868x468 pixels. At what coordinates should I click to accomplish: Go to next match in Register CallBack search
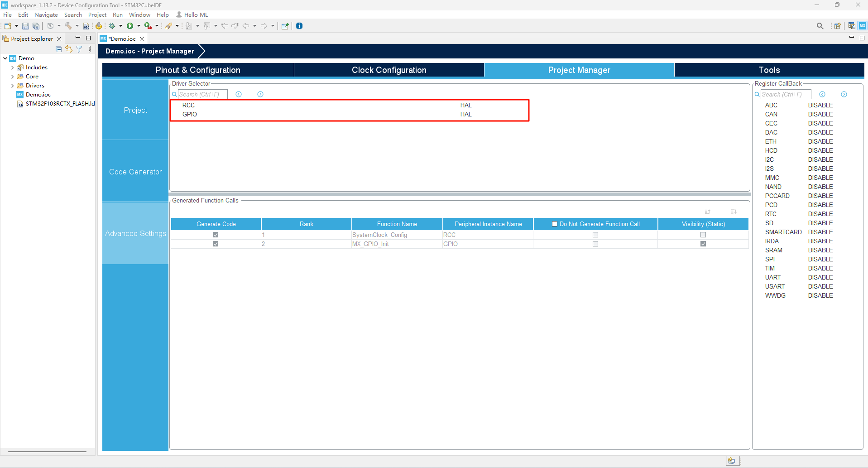pyautogui.click(x=844, y=94)
